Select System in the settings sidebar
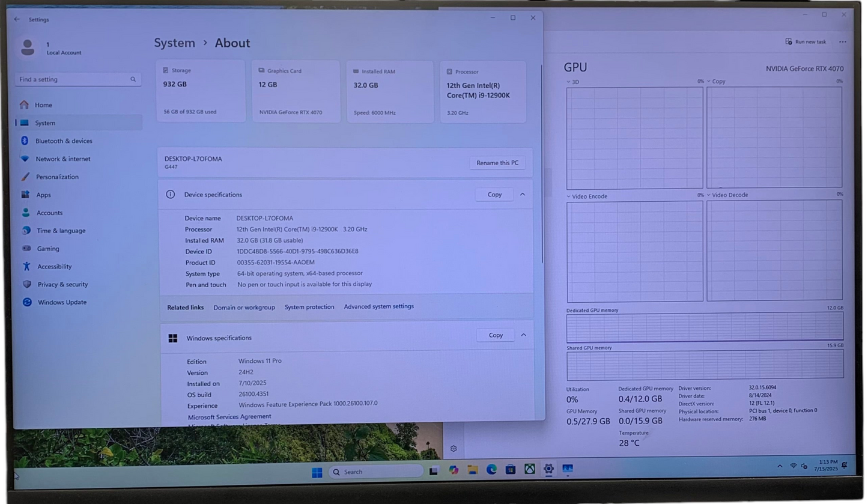This screenshot has height=504, width=868. point(79,123)
